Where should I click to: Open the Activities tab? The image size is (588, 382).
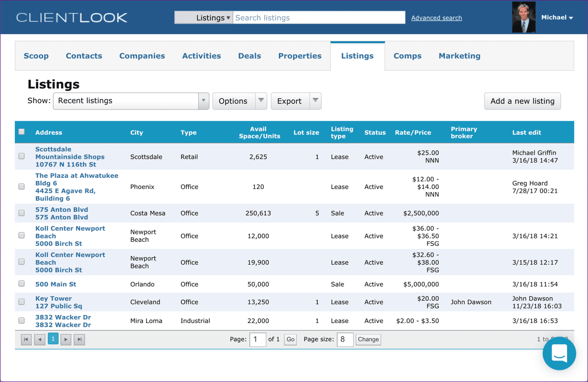tap(201, 56)
